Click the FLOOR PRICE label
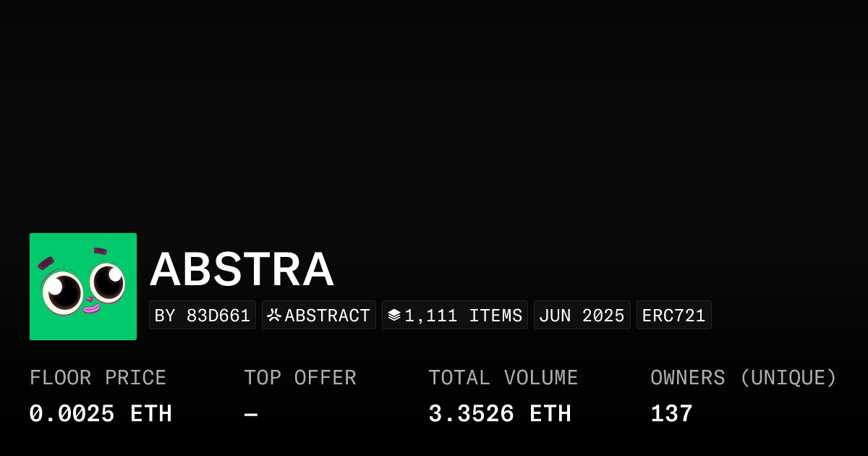This screenshot has width=868, height=456. pyautogui.click(x=98, y=378)
